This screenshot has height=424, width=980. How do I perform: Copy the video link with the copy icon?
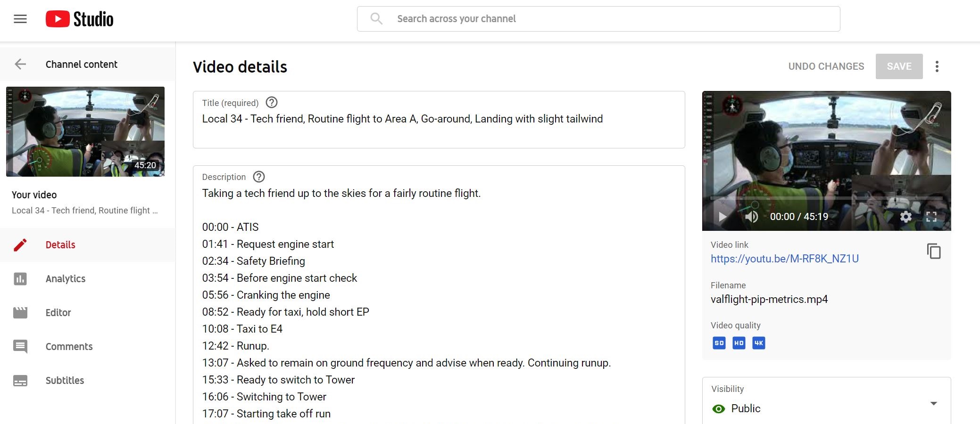coord(934,251)
